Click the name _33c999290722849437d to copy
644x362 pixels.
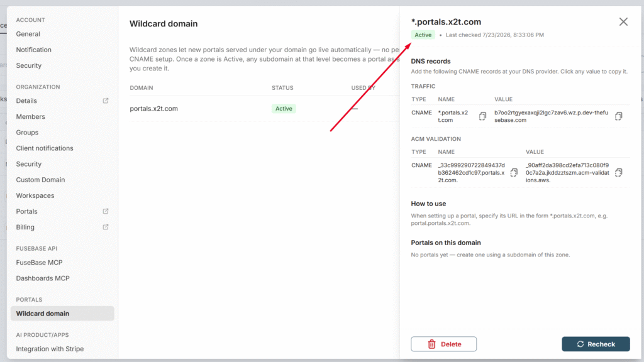(471, 172)
